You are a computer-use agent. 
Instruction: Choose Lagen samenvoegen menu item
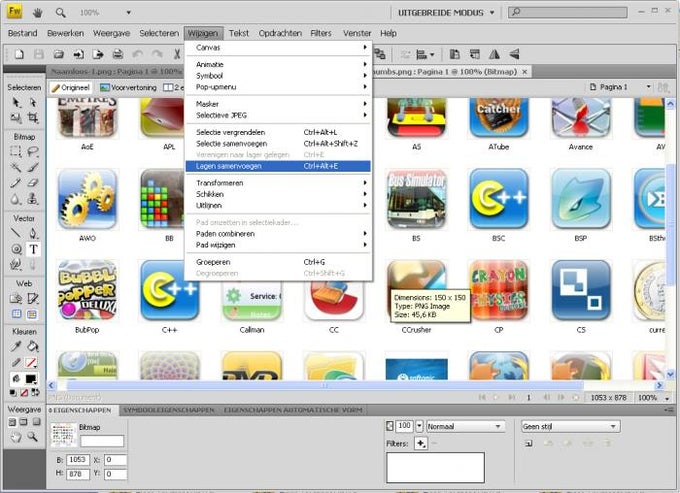point(278,166)
